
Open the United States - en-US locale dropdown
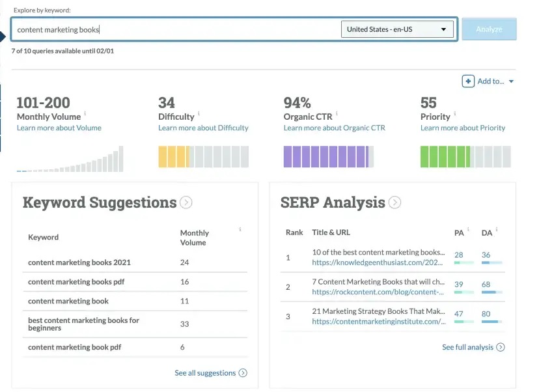[x=397, y=29]
